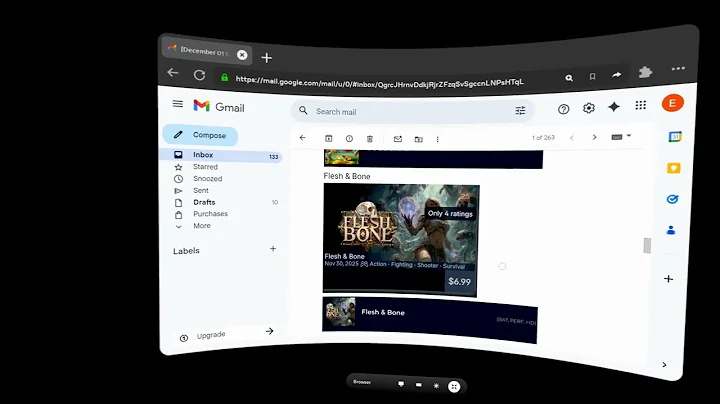Open Purchases category
The image size is (720, 404).
pos(210,214)
